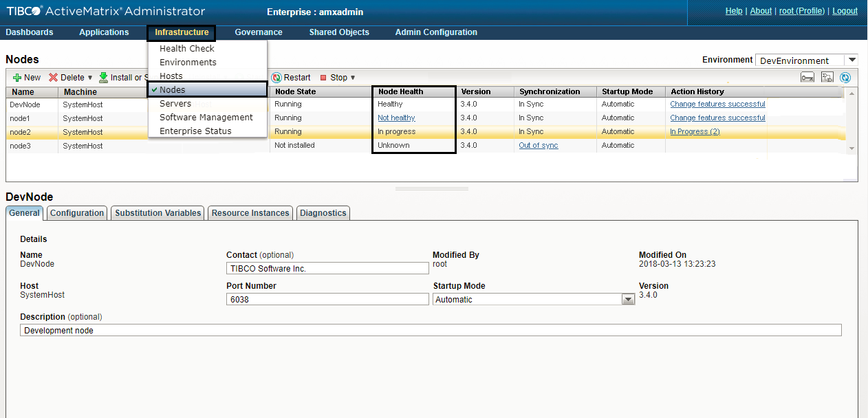The width and height of the screenshot is (868, 418).
Task: Click the green plus New node icon
Action: pyautogui.click(x=17, y=78)
